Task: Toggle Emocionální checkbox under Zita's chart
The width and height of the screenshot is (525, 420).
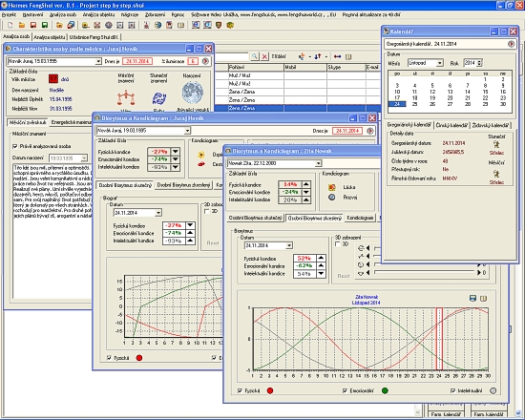Action: point(345,390)
